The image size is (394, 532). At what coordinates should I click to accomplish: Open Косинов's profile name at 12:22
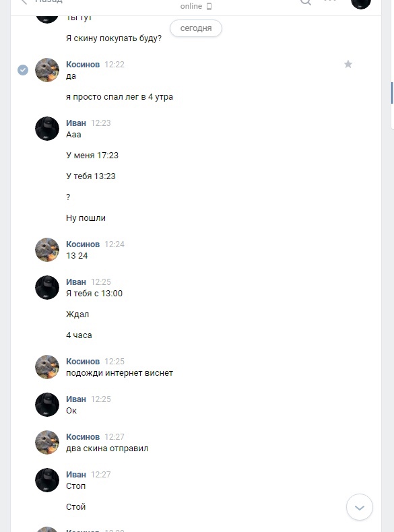[x=83, y=65]
